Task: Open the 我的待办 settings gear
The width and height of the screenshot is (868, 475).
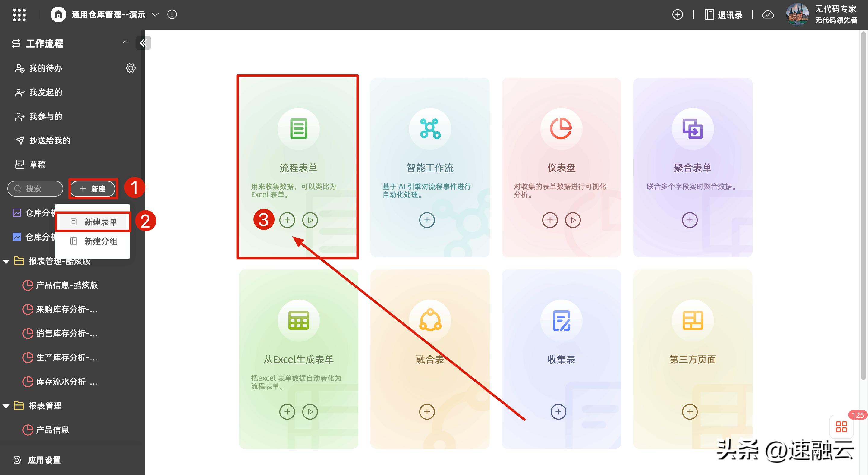Action: click(131, 68)
